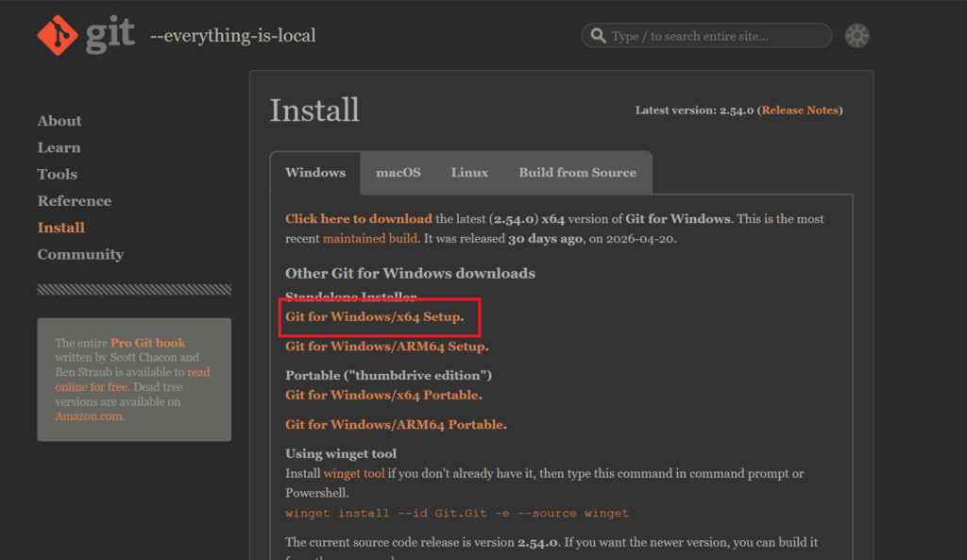This screenshot has height=560, width=967.
Task: Open Reference in the sidebar
Action: pos(75,201)
